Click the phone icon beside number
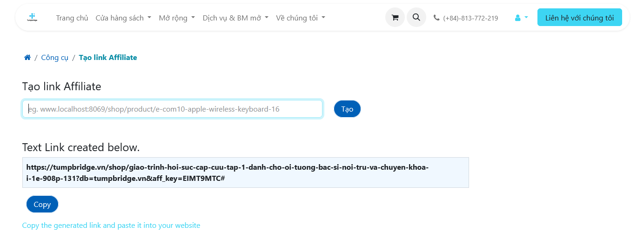The height and width of the screenshot is (239, 644). [436, 18]
